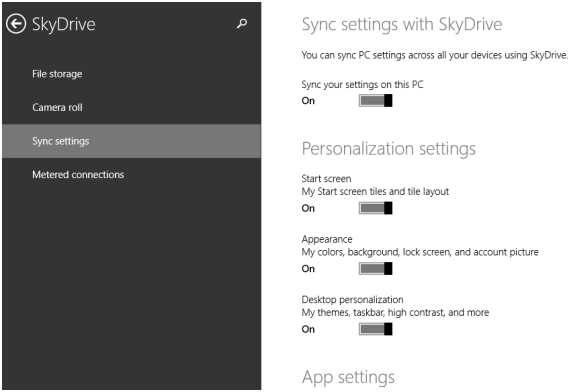The height and width of the screenshot is (392, 584).
Task: Click 'My themes, taskbar, high contrast' description
Action: (395, 313)
